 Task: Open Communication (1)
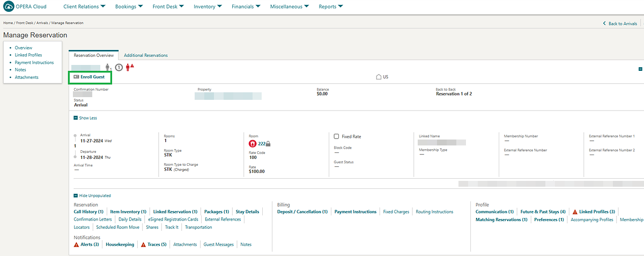(x=494, y=211)
